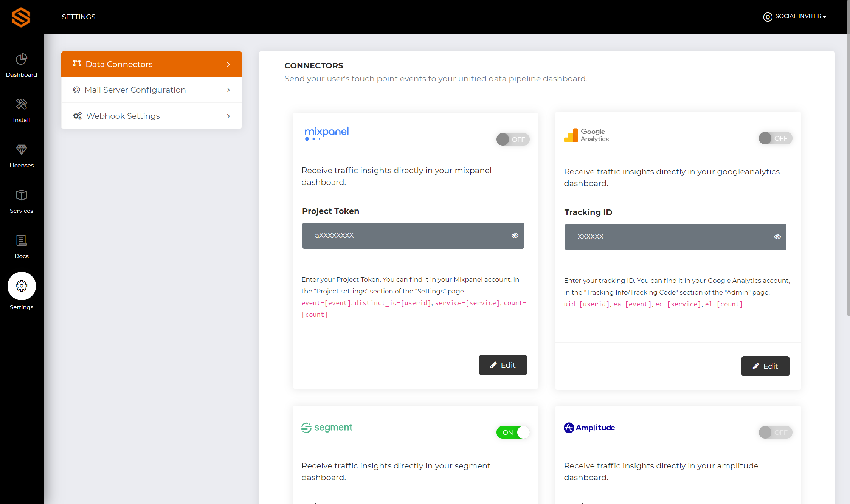Toggle the Google Analytics connector OFF switch
The height and width of the screenshot is (504, 850).
coord(774,139)
